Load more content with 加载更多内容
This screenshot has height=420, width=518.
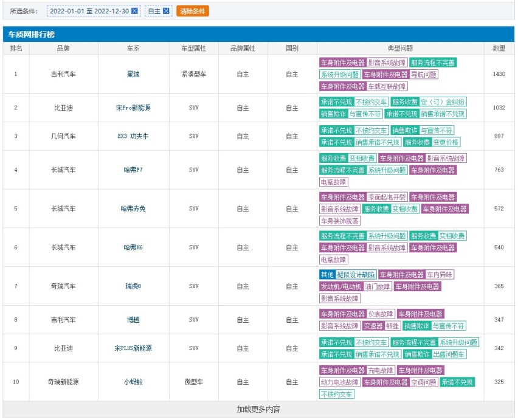[x=258, y=410]
